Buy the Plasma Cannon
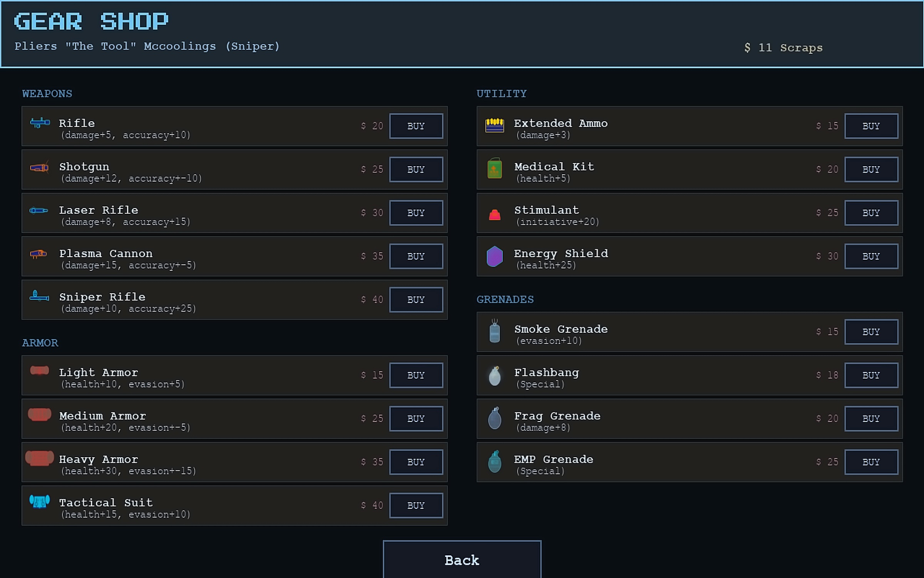Viewport: 924px width, 578px height. (x=416, y=256)
